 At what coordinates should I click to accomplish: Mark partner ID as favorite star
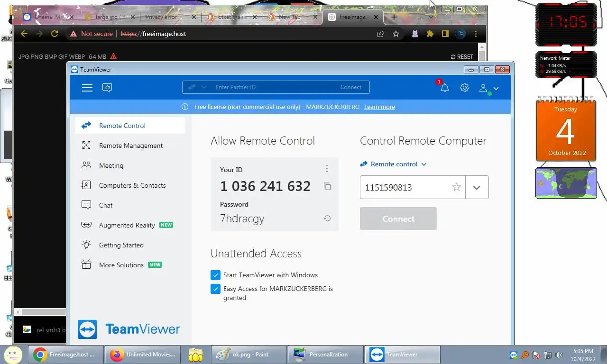coord(457,187)
